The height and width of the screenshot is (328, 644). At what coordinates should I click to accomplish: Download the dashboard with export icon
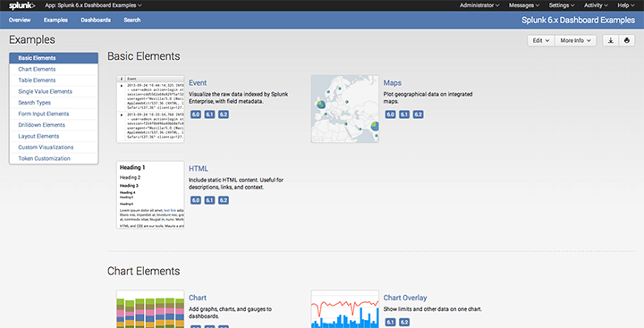[x=611, y=40]
